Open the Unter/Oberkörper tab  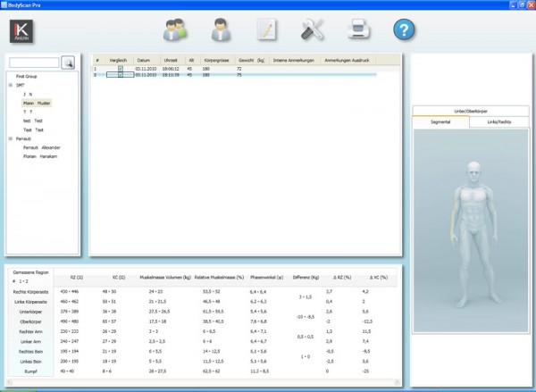coord(471,110)
